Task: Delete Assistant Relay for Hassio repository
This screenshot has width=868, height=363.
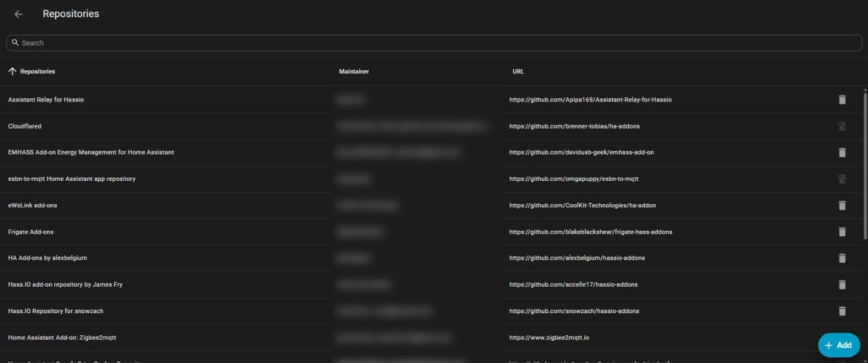Action: 842,100
